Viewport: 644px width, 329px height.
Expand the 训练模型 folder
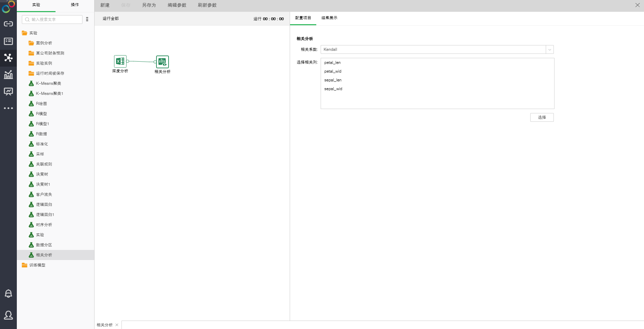[25, 265]
